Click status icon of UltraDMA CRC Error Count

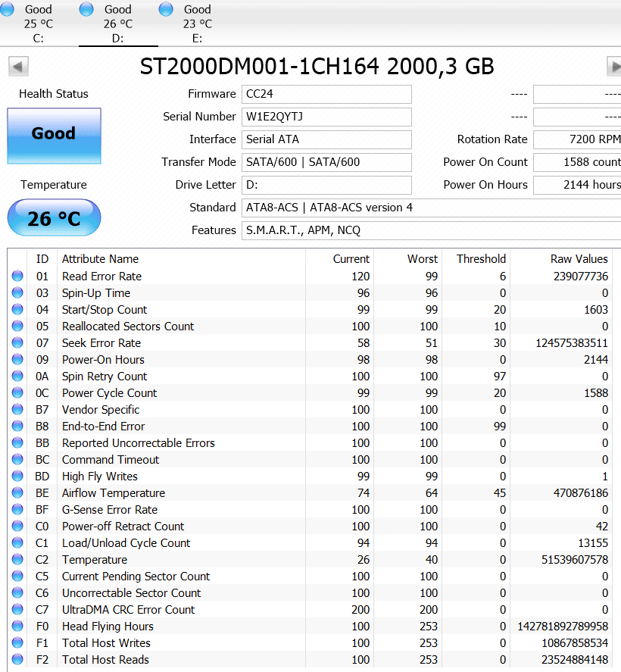coord(17,609)
